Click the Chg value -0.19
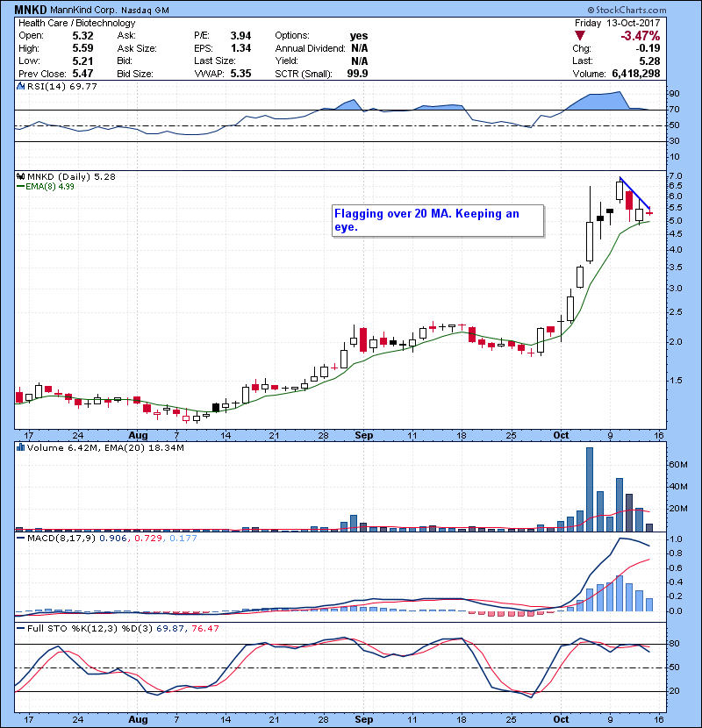702x728 pixels. [648, 48]
